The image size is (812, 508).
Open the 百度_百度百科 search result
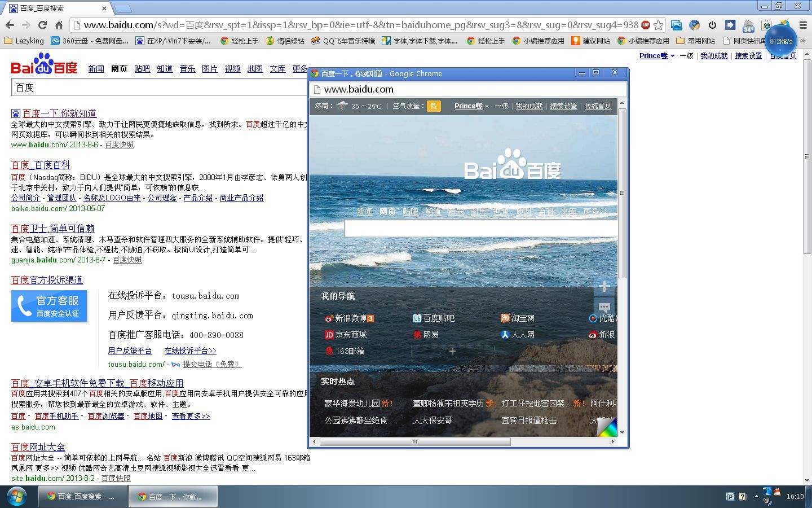41,165
